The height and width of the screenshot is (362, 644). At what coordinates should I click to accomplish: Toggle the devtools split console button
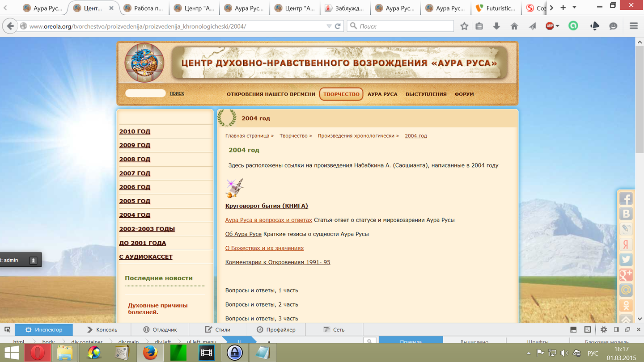(x=573, y=330)
